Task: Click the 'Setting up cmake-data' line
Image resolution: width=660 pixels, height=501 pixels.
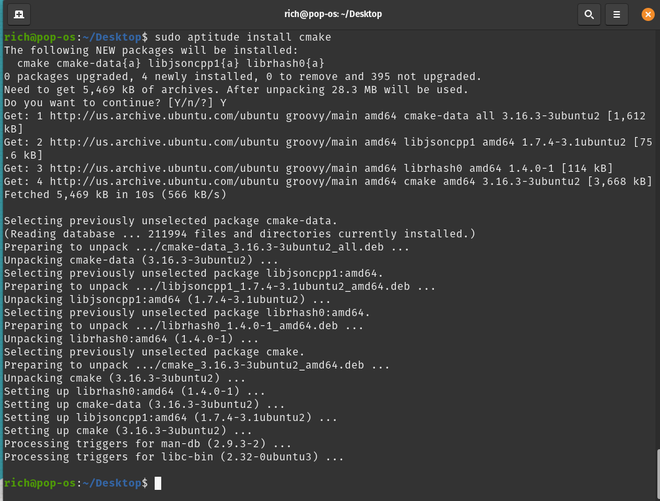Action: coord(144,404)
